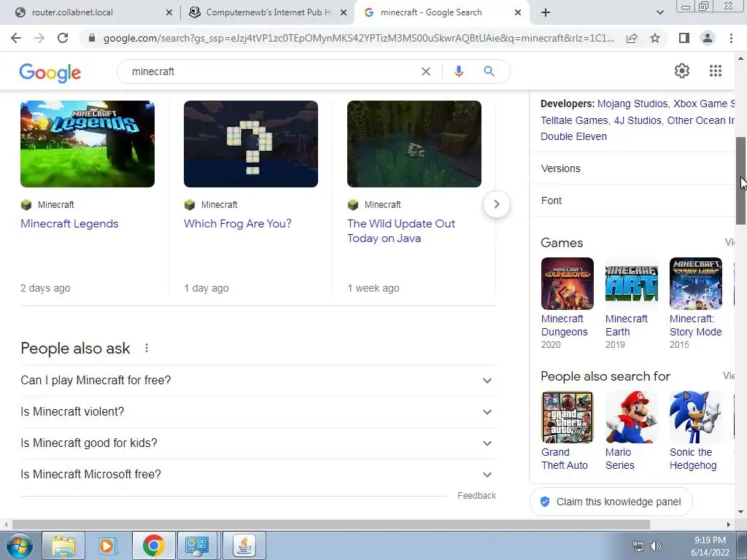Viewport: 747px width, 560px height.
Task: Bookmark this page with the star icon
Action: pos(655,38)
